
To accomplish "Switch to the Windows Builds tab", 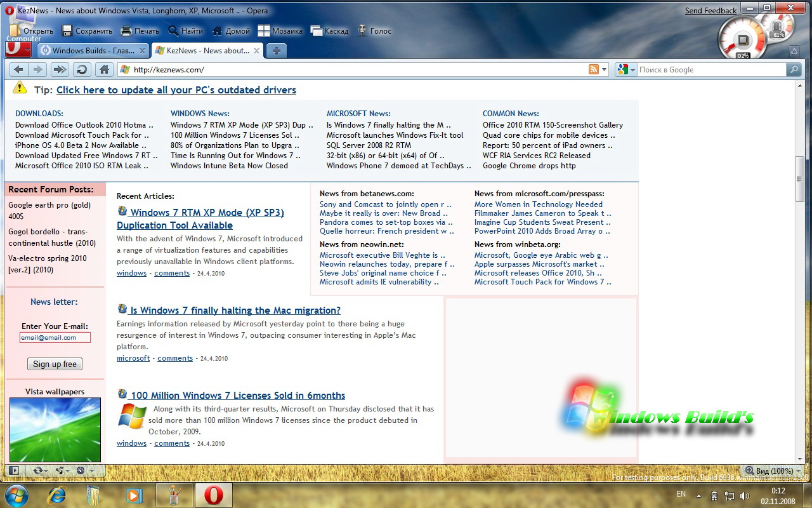I will tap(94, 51).
